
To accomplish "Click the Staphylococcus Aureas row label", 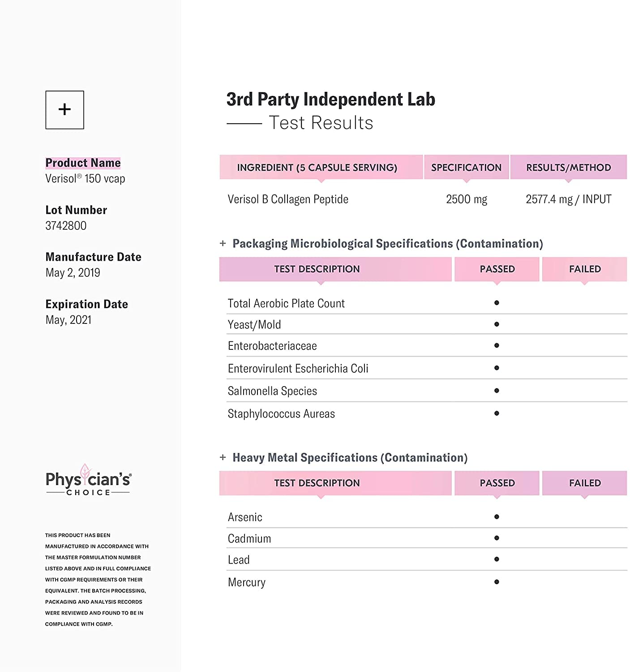I will (x=281, y=414).
